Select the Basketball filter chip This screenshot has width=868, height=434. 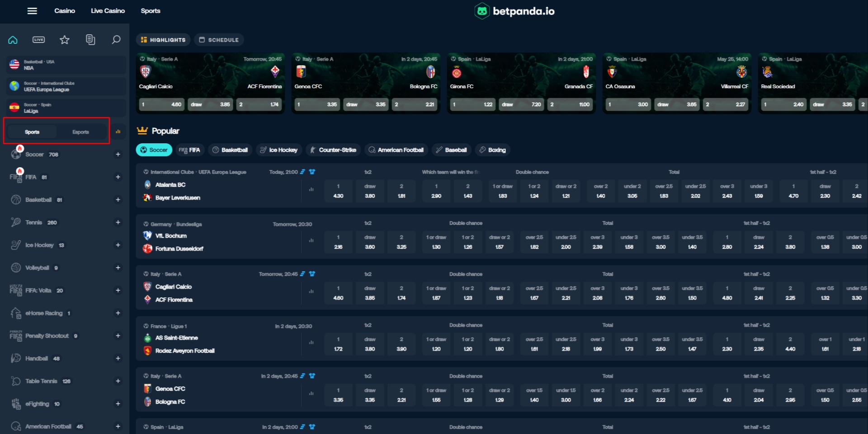(230, 150)
